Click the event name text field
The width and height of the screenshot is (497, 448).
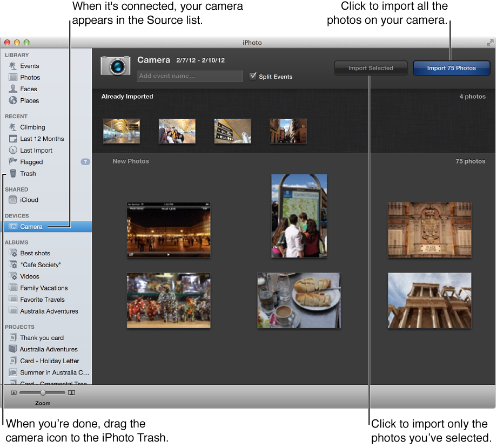190,76
